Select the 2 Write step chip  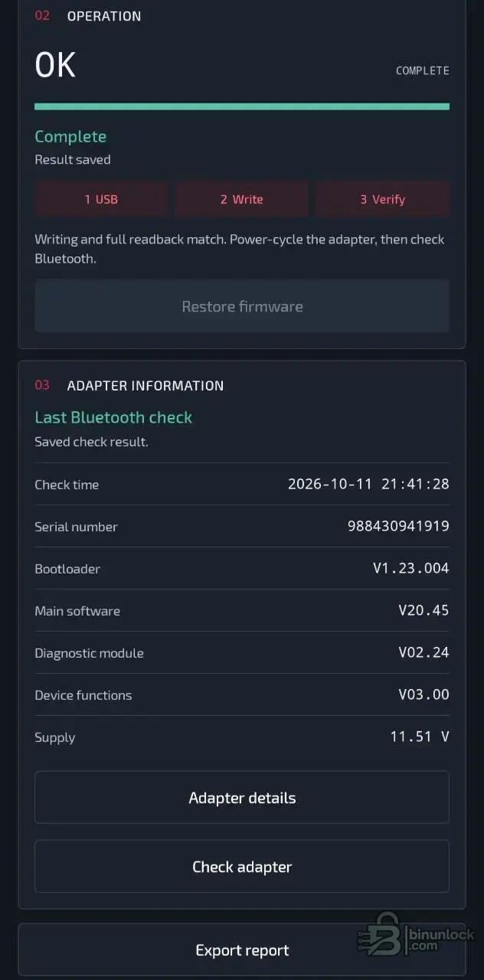tap(242, 199)
